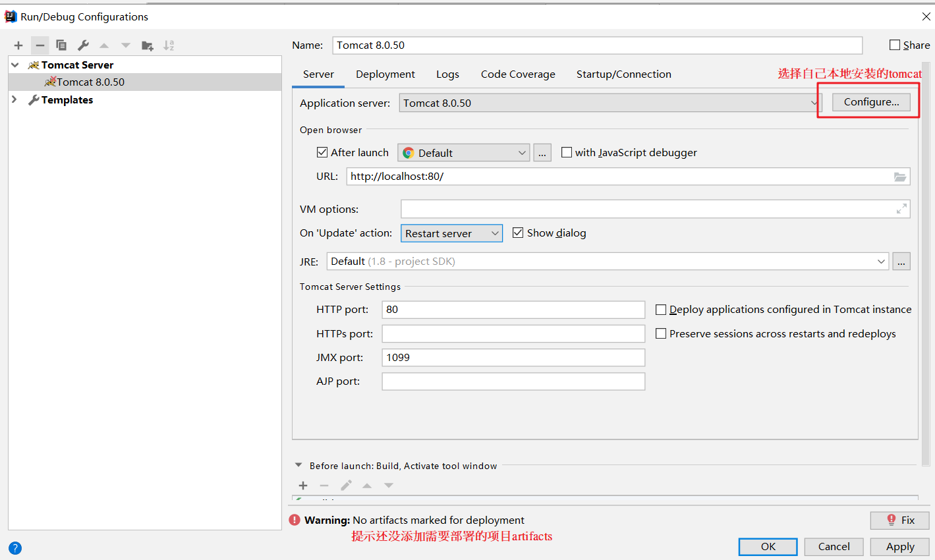Click the right-side vertical scrollbar
The height and width of the screenshot is (560, 935).
point(926,264)
